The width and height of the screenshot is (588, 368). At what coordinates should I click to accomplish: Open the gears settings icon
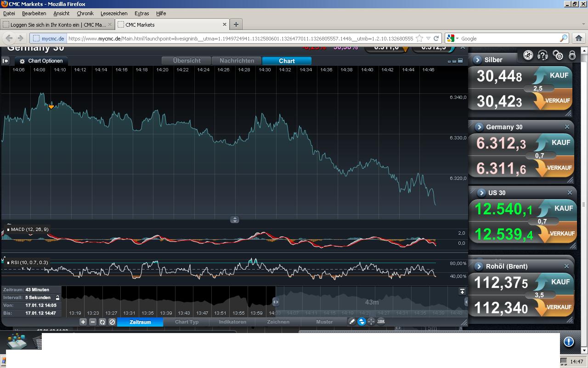tap(558, 55)
